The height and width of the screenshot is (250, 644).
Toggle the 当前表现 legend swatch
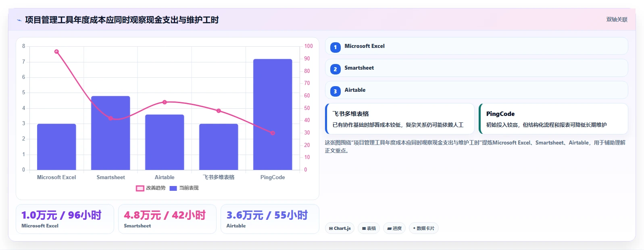click(x=173, y=188)
